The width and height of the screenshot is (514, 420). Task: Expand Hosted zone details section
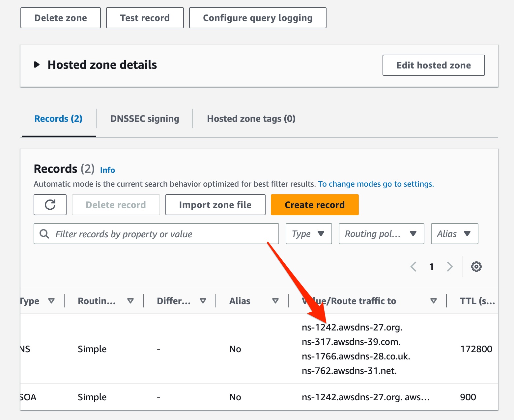[37, 65]
